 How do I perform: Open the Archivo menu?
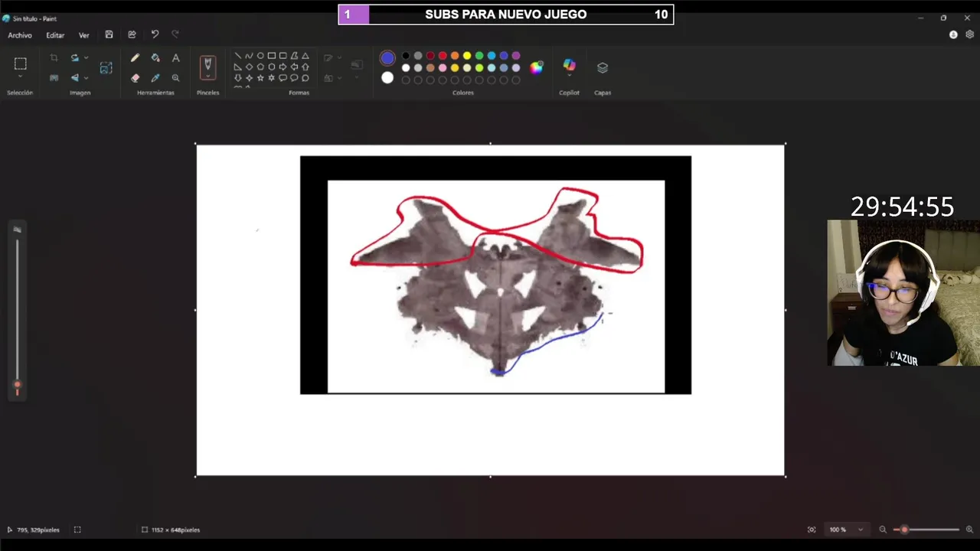coord(20,35)
